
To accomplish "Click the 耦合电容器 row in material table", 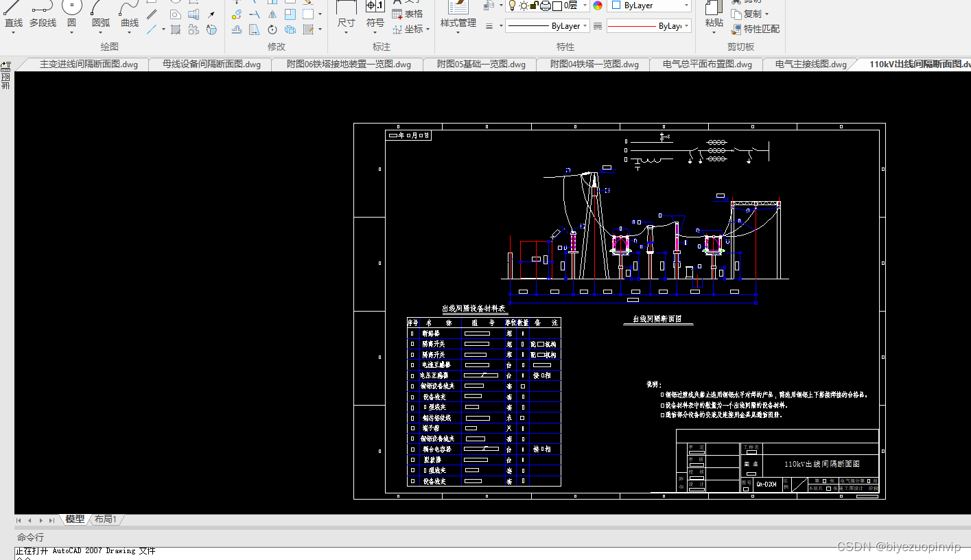I will pyautogui.click(x=484, y=449).
